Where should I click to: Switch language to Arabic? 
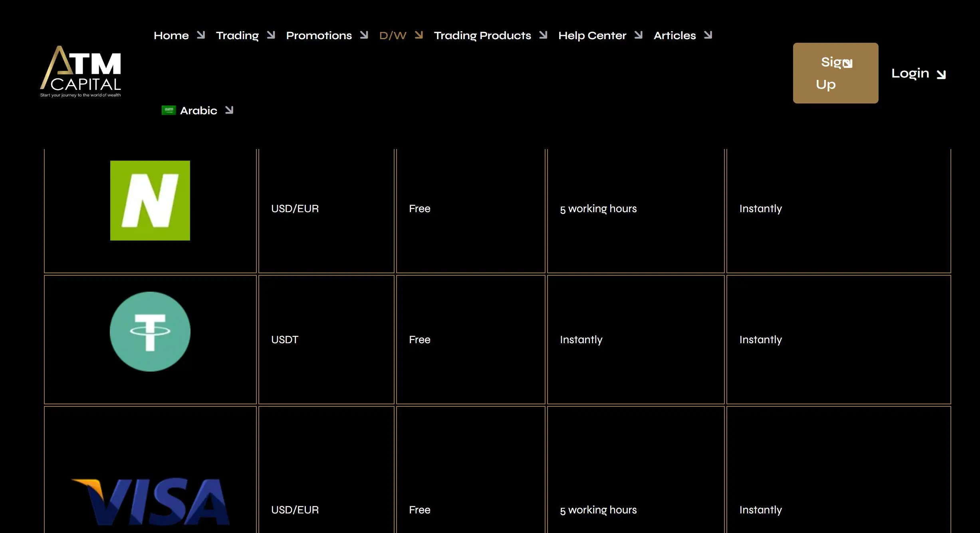(198, 111)
